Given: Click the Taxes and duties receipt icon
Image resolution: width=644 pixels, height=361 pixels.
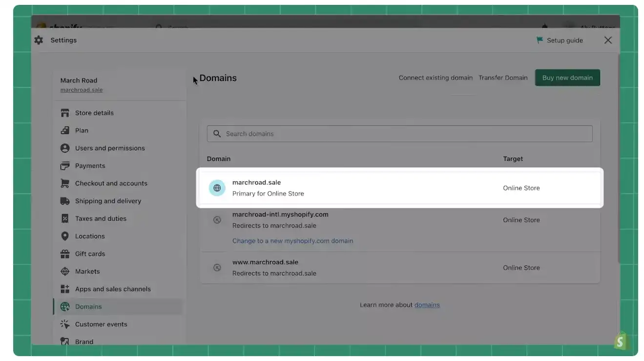Looking at the screenshot, I should 65,219.
